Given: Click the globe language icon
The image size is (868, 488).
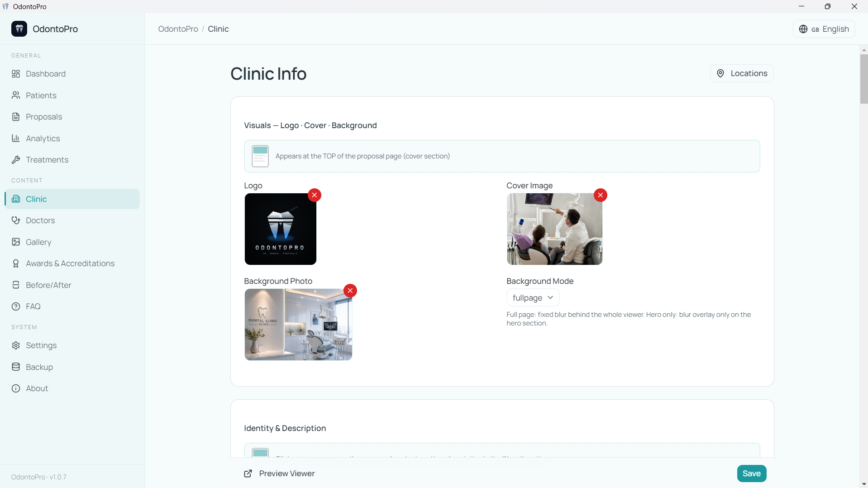Looking at the screenshot, I should click(x=803, y=29).
